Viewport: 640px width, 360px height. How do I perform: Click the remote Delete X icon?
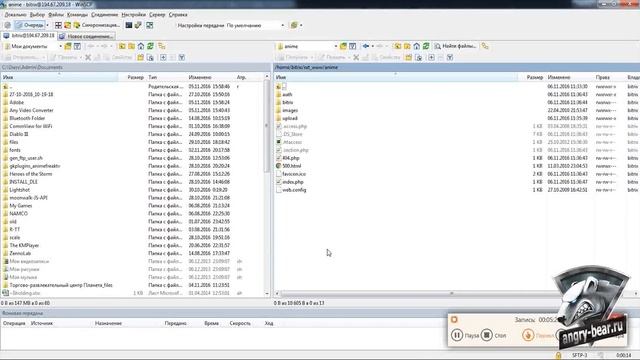pyautogui.click(x=356, y=58)
